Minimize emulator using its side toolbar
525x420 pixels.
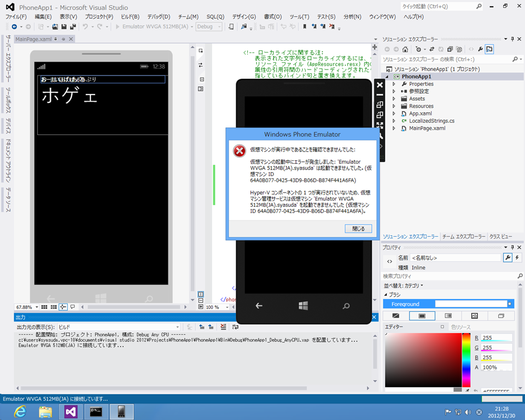pos(380,95)
